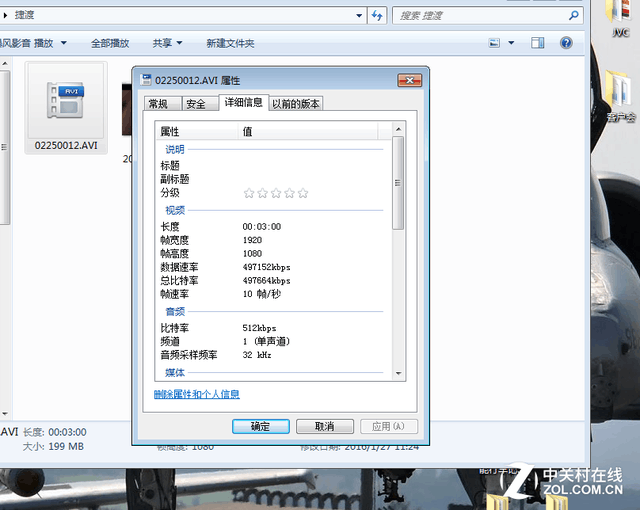Toggle the preview pane icon in toolbar
This screenshot has height=510, width=640.
point(538,43)
